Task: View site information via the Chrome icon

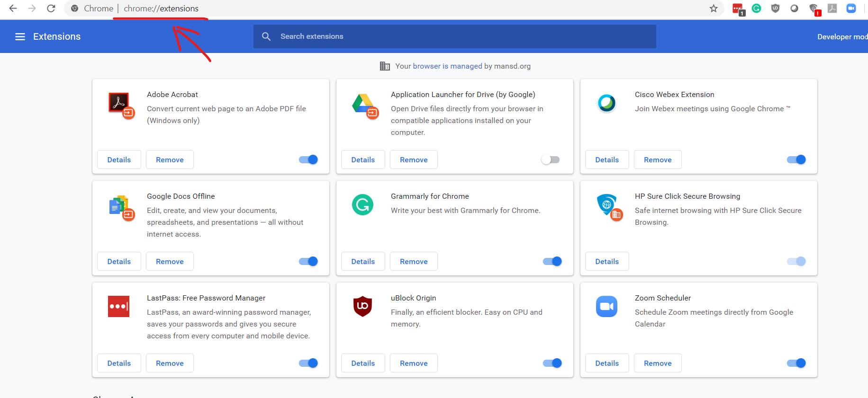Action: [74, 9]
